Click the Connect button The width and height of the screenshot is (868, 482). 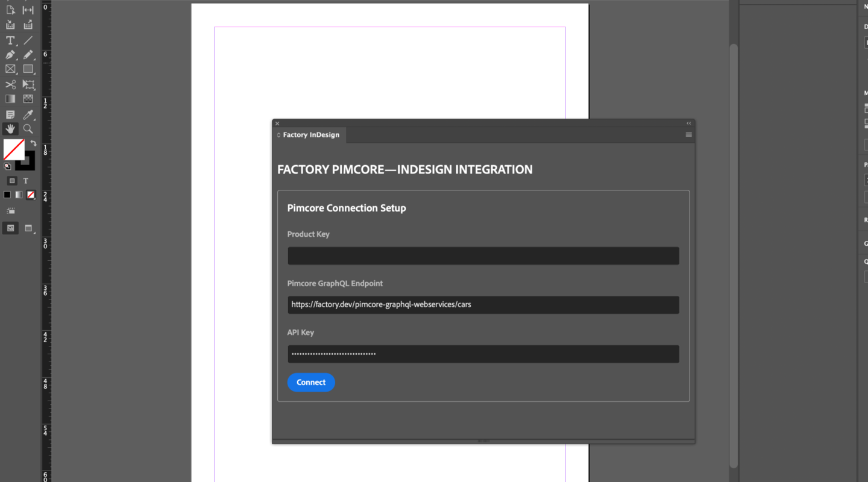pyautogui.click(x=311, y=383)
